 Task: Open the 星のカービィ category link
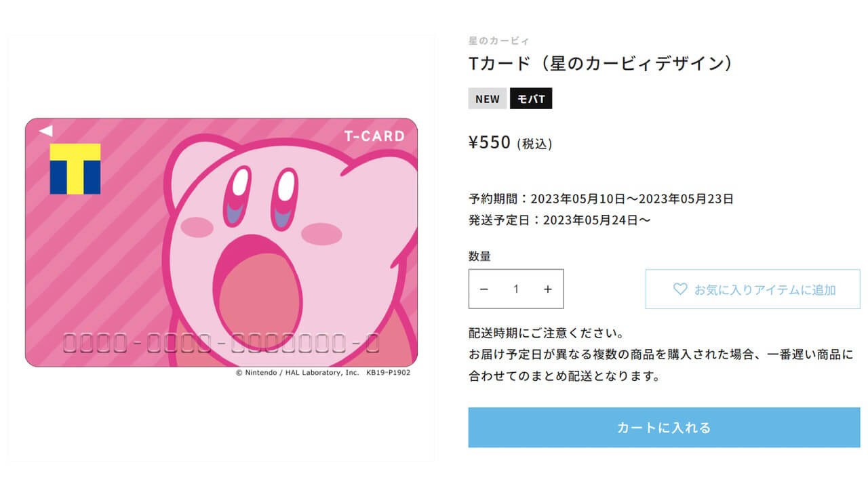click(x=492, y=40)
